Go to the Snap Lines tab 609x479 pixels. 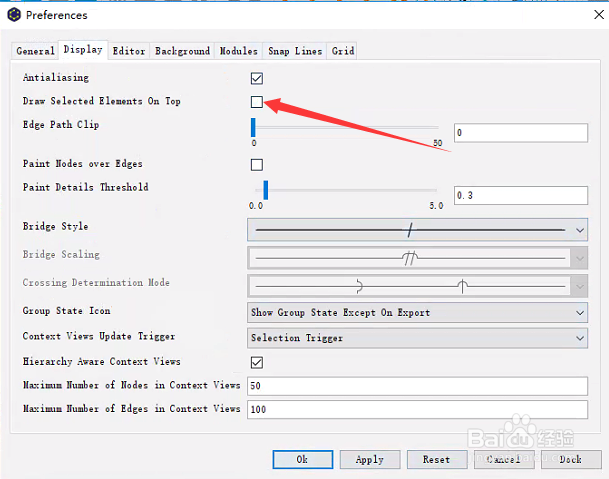click(x=295, y=51)
